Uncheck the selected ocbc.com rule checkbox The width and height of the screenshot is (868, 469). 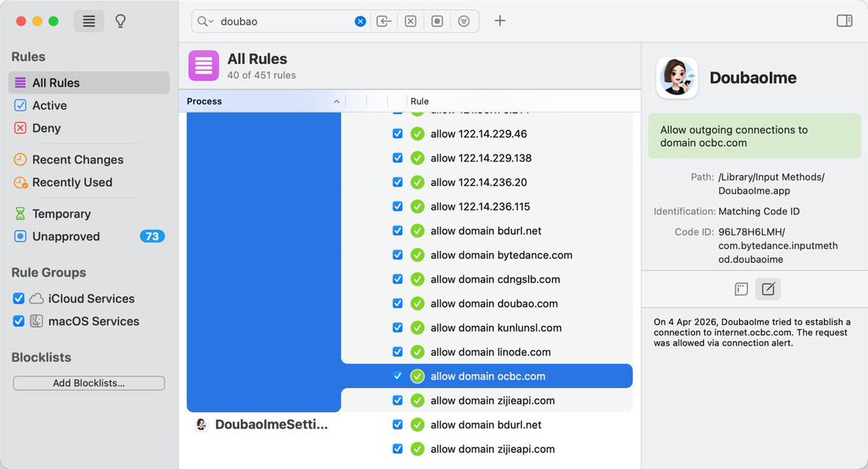point(397,376)
